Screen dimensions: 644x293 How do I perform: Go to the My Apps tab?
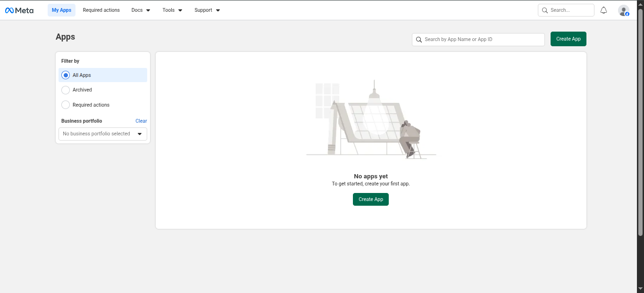coord(61,10)
